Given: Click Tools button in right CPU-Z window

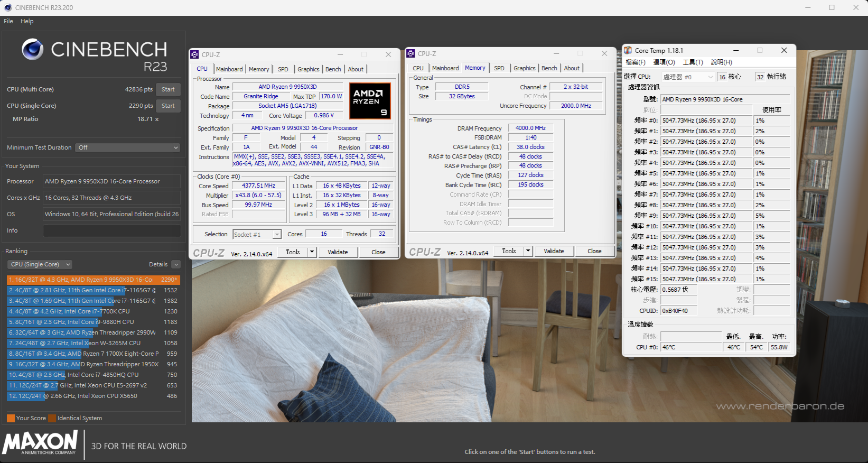Looking at the screenshot, I should pos(509,251).
